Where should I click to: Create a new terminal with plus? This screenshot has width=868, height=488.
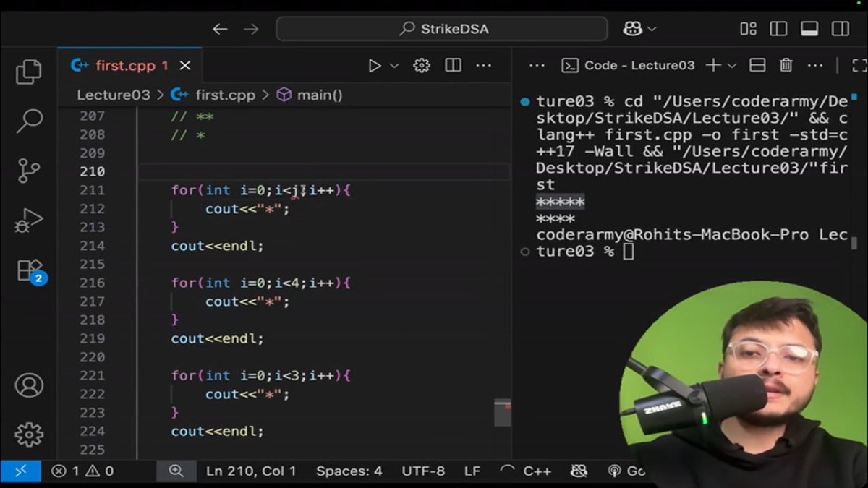[713, 65]
